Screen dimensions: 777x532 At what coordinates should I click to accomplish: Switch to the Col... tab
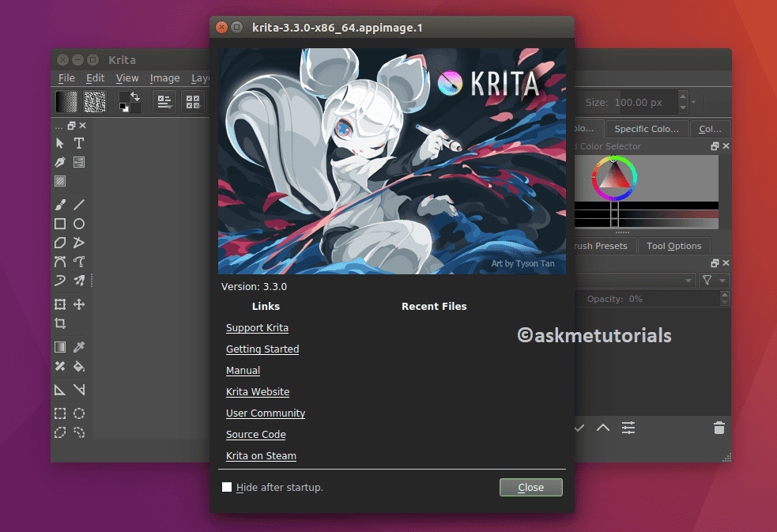(x=710, y=129)
